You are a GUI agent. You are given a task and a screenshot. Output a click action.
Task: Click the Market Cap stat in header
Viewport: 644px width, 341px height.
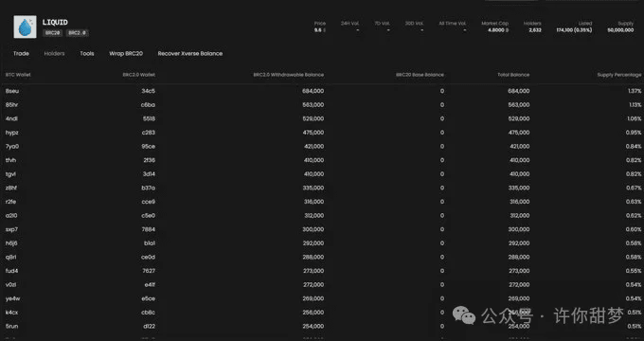click(x=495, y=27)
